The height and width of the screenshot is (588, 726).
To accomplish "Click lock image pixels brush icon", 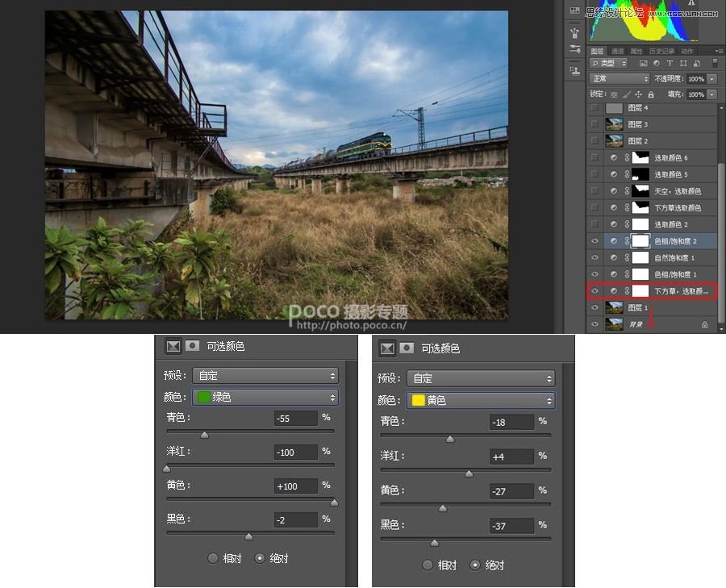I will coord(627,94).
